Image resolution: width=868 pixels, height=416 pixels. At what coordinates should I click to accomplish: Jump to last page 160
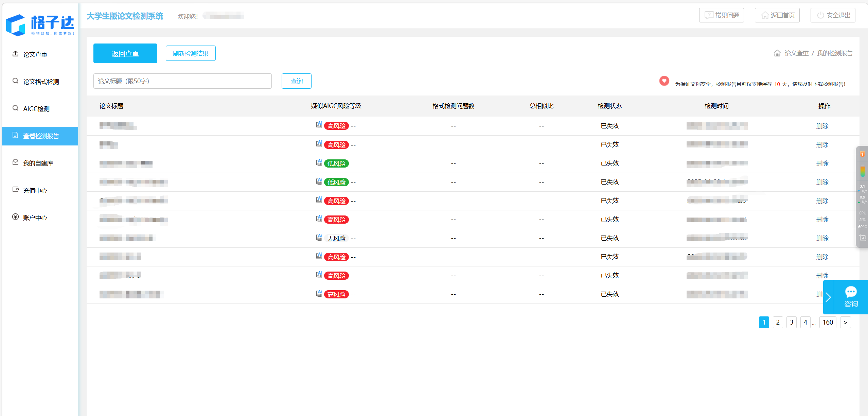pyautogui.click(x=828, y=322)
